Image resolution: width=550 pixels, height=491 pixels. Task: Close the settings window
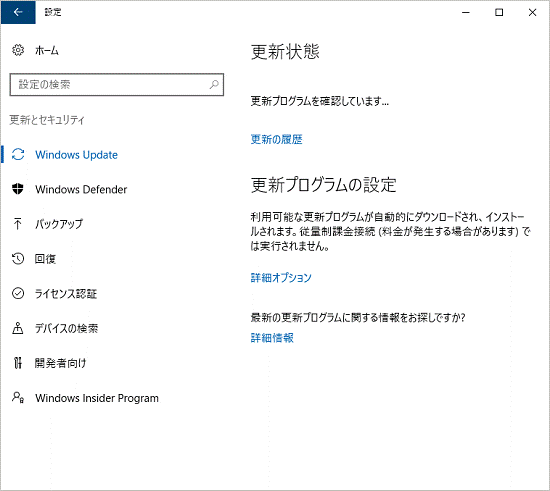(532, 12)
